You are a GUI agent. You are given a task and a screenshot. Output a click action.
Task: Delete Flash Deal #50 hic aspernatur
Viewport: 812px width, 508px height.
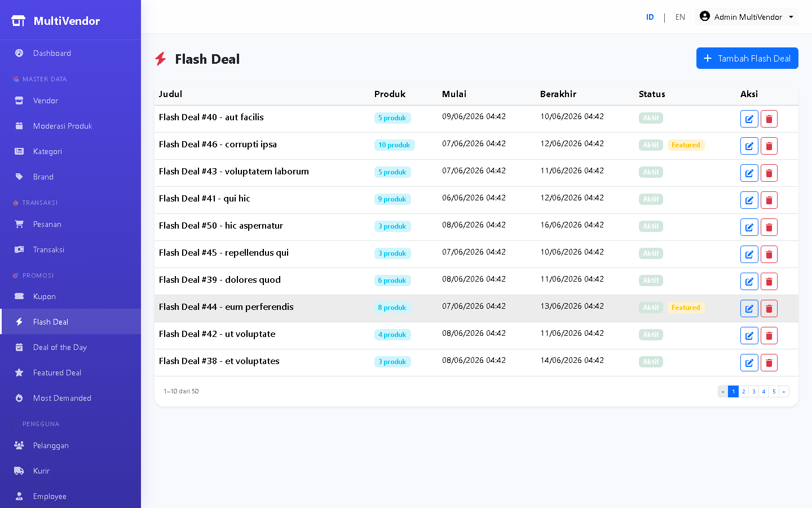pos(769,227)
